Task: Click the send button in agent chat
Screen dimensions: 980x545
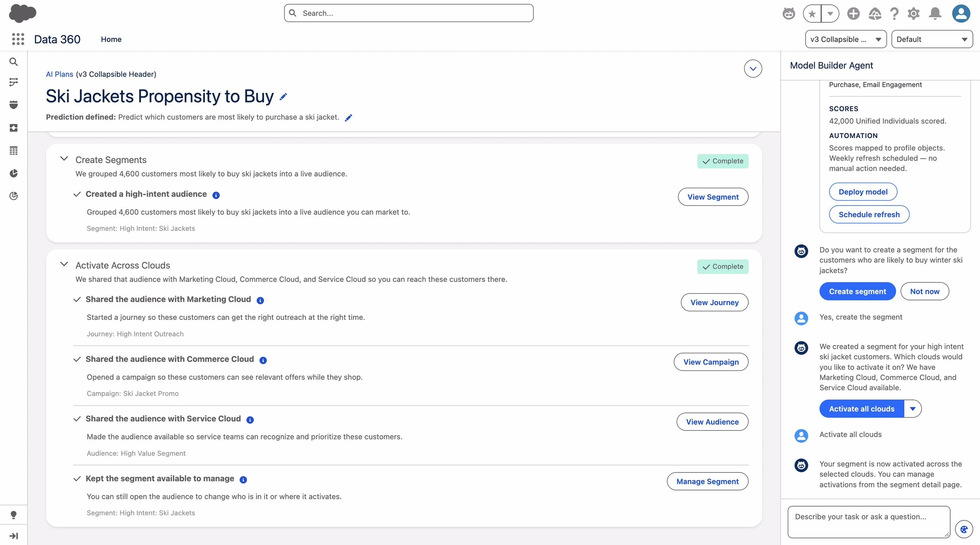Action: (964, 529)
